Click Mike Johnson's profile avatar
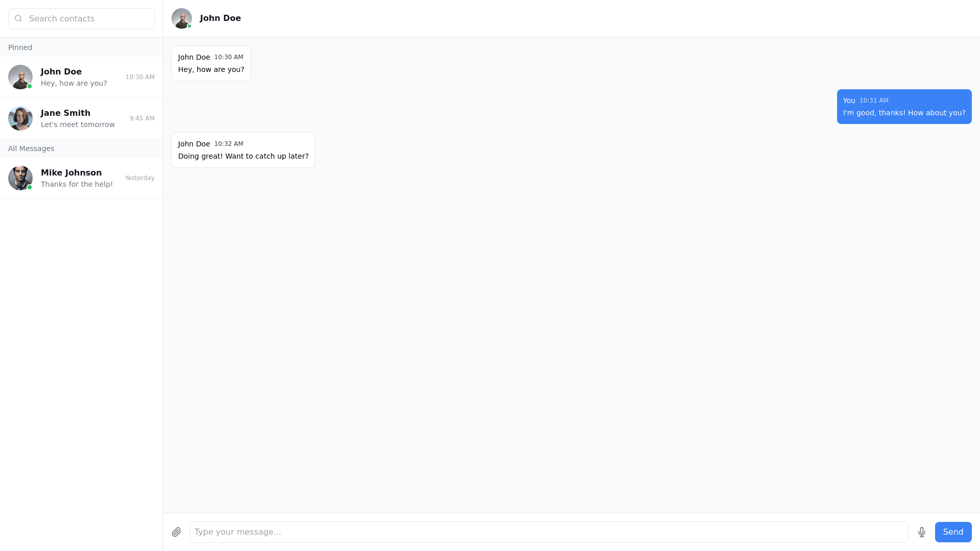This screenshot has width=980, height=551. click(x=20, y=178)
